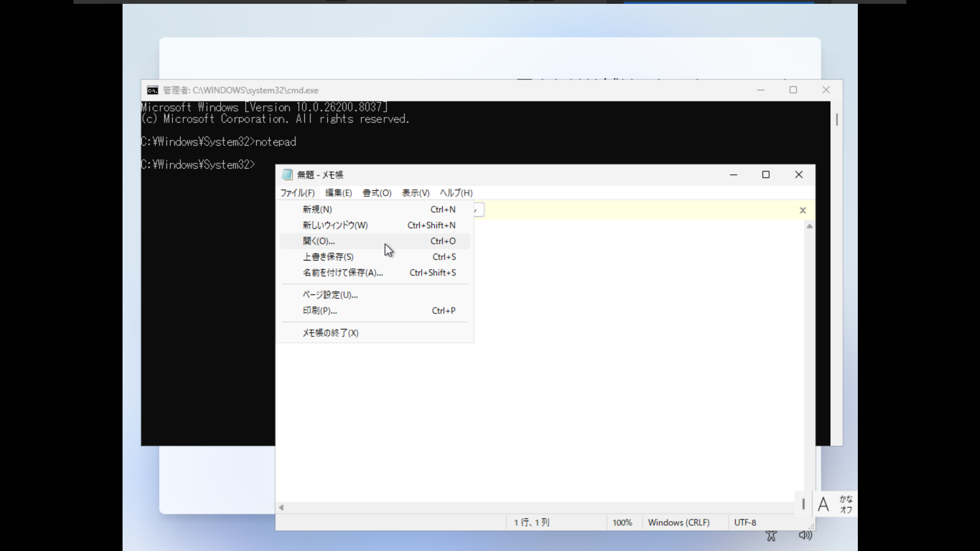Open the ファイル(F) menu in Notepad
Screen dimensions: 980x551
[297, 193]
